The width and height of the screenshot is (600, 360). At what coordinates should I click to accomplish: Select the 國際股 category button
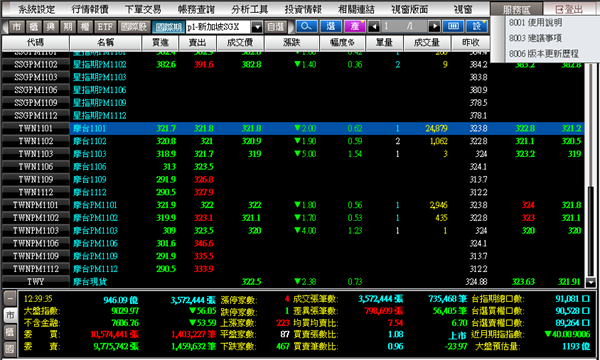134,27
